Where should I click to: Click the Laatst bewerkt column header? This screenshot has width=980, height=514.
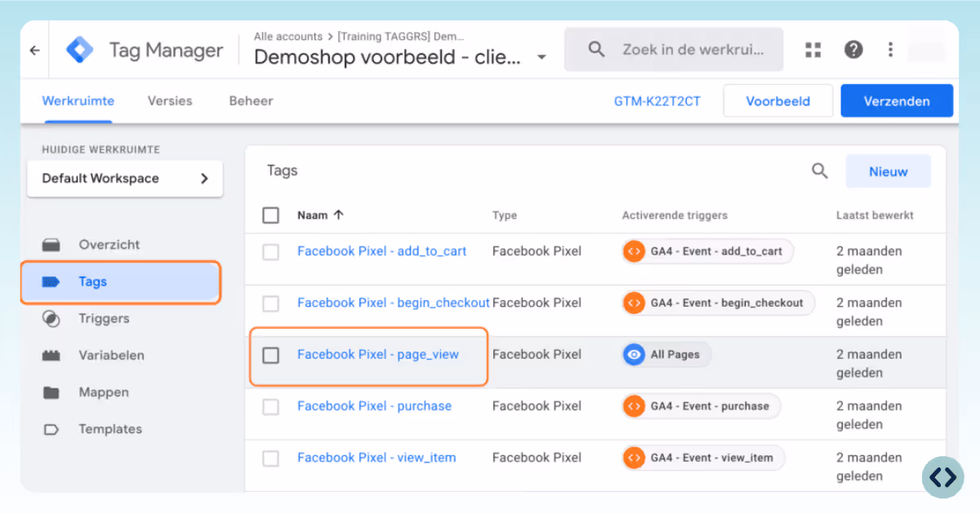point(875,215)
